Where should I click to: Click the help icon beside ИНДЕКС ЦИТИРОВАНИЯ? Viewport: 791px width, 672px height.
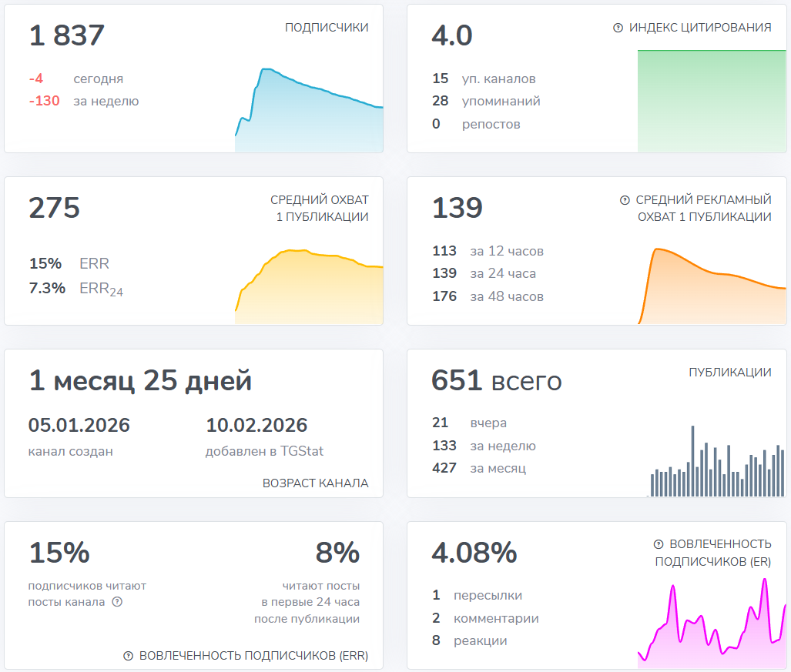(618, 28)
